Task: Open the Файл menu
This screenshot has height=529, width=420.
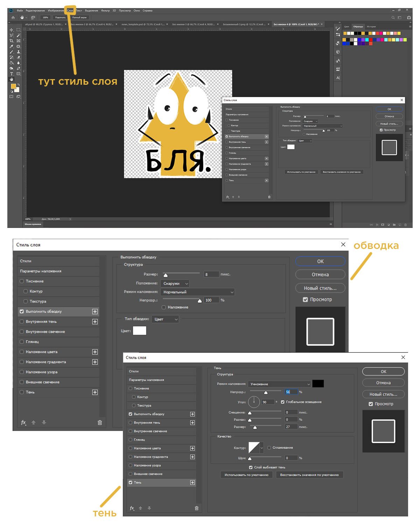Action: pos(20,11)
